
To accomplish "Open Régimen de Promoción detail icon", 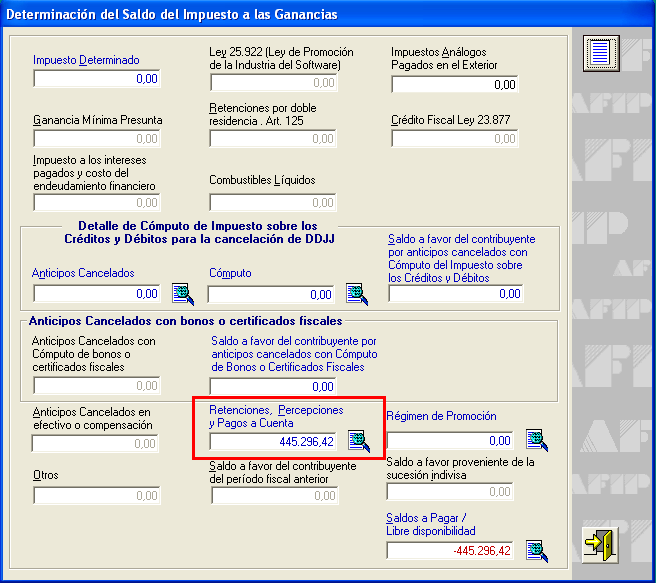I will tap(536, 440).
